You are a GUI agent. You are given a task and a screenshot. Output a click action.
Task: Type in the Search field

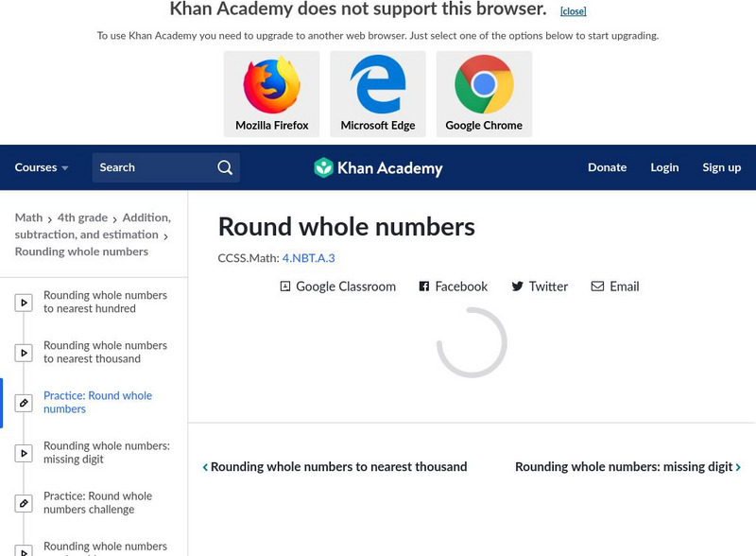[151, 167]
